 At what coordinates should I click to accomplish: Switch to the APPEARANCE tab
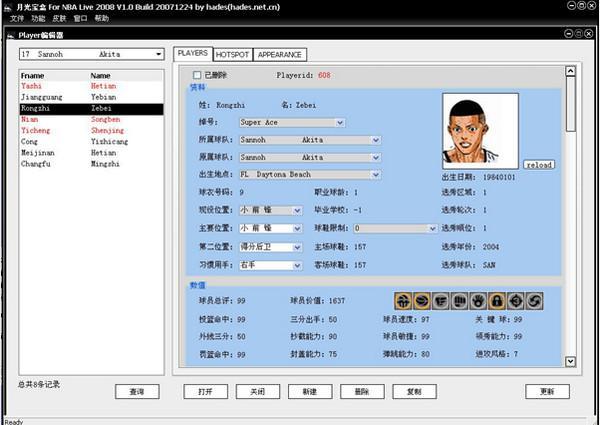tap(280, 55)
